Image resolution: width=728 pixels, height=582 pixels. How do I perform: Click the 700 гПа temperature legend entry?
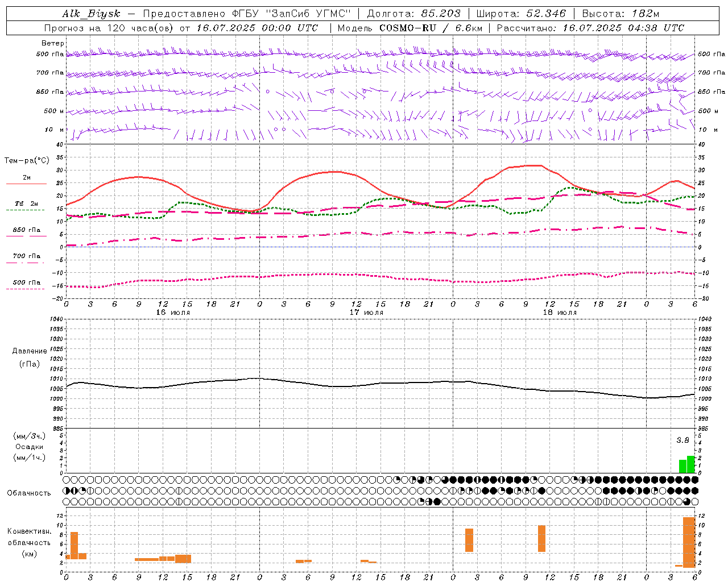26,256
